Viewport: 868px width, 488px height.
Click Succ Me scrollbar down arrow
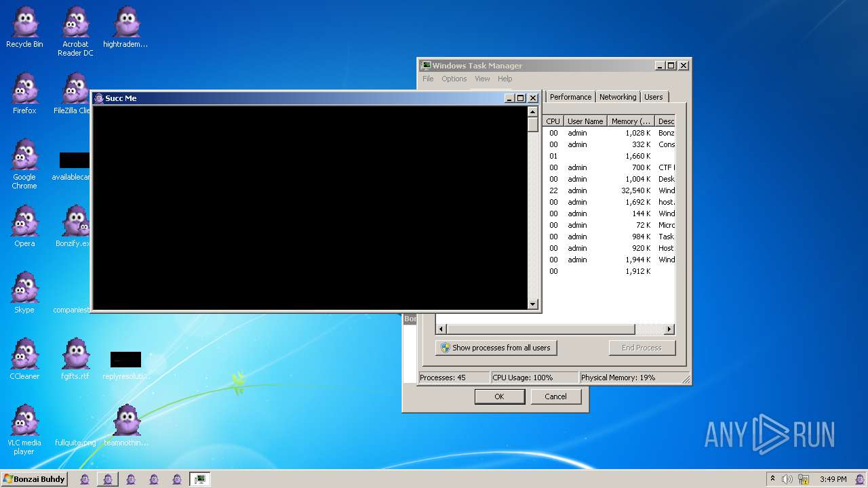tap(533, 304)
